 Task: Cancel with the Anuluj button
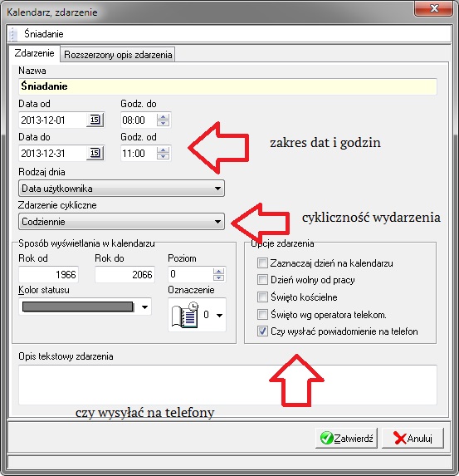point(413,439)
